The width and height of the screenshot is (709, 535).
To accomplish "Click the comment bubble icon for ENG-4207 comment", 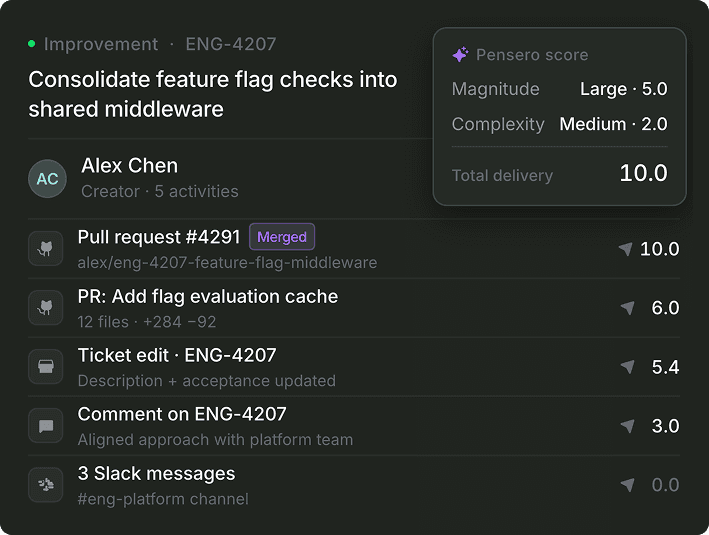I will (46, 426).
